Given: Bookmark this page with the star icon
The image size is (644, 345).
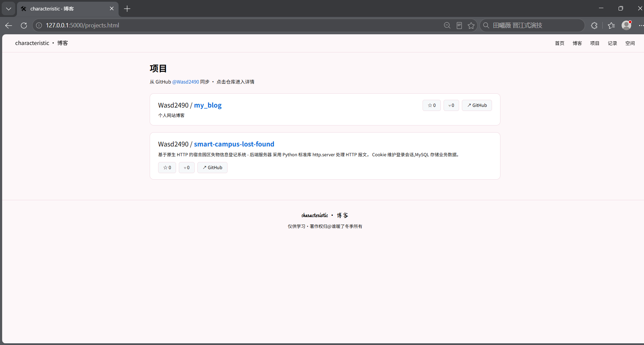Looking at the screenshot, I should tap(471, 25).
